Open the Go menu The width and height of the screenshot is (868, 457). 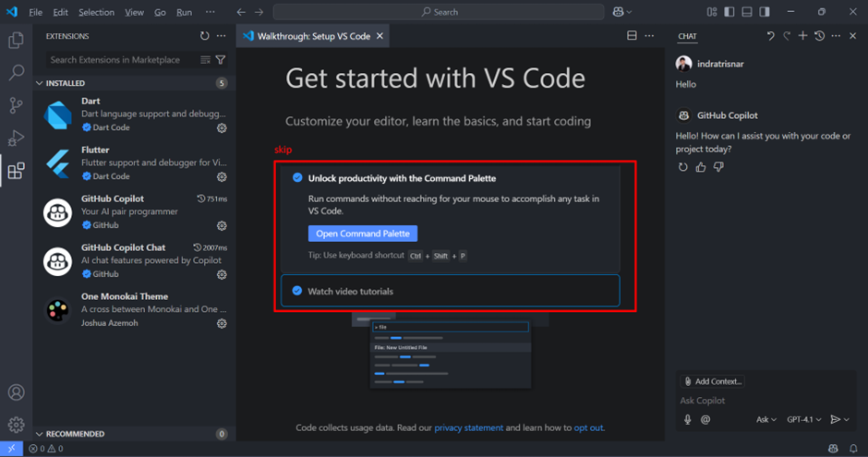click(x=160, y=12)
